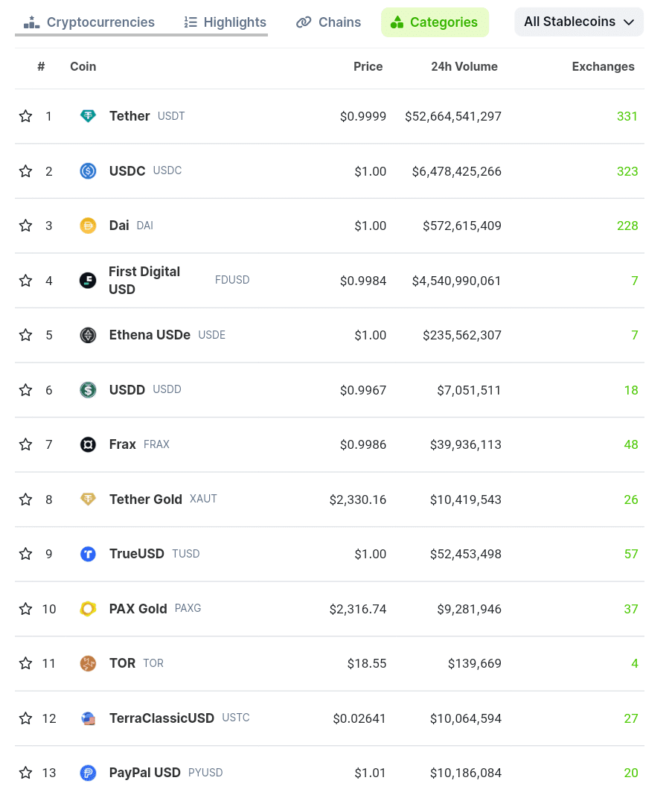Click the Frax coin logo icon
Viewport: 672px width, 798px height.
(x=88, y=444)
